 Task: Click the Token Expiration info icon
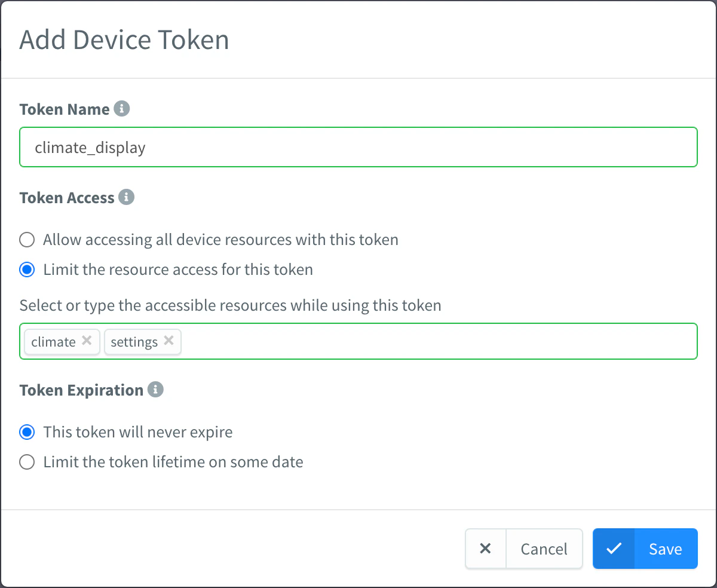pyautogui.click(x=155, y=390)
